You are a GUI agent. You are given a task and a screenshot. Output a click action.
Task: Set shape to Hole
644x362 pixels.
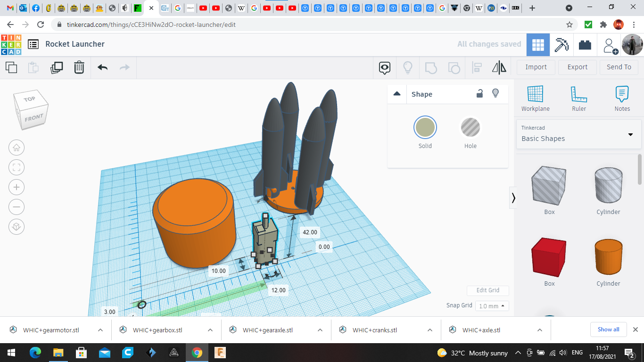[470, 128]
